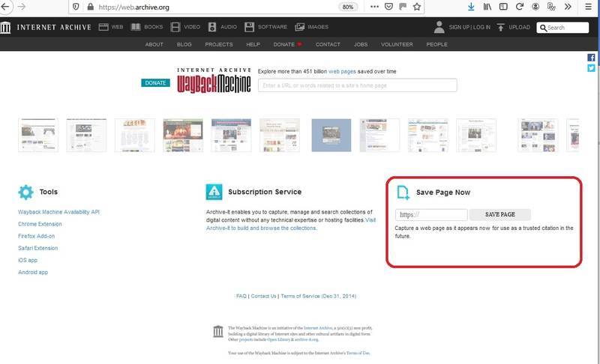This screenshot has height=364, width=600.
Task: Open the Android app link
Action: click(x=33, y=273)
